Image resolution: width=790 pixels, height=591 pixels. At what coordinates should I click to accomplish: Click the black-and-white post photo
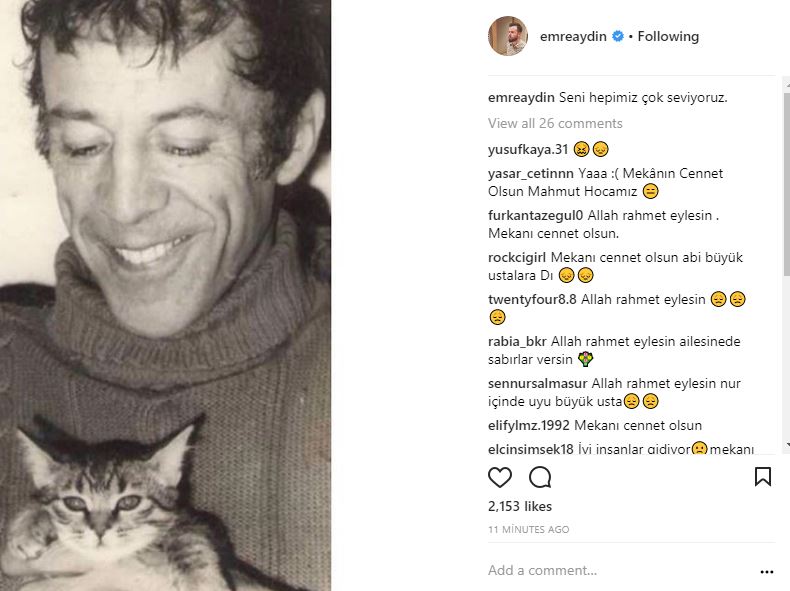[165, 295]
